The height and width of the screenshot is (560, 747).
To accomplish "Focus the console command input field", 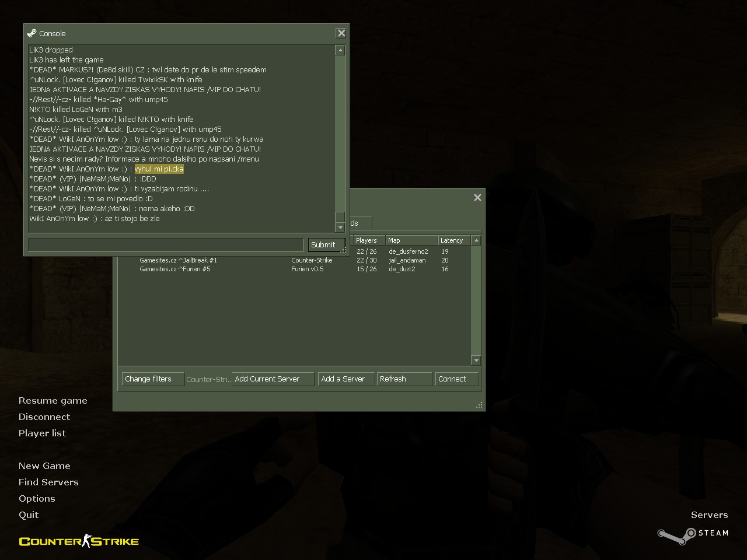I will point(165,245).
